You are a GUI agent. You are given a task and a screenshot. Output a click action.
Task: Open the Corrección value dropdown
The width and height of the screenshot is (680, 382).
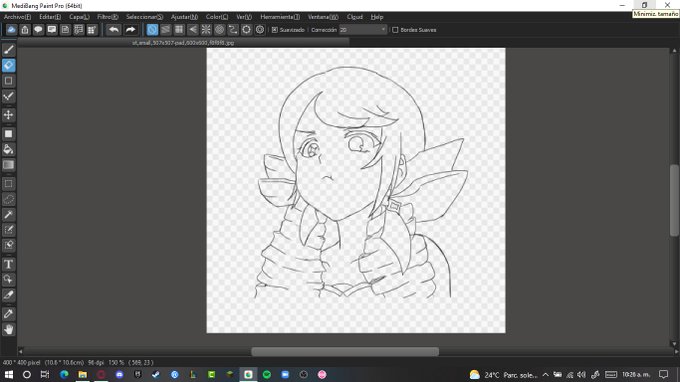click(383, 29)
